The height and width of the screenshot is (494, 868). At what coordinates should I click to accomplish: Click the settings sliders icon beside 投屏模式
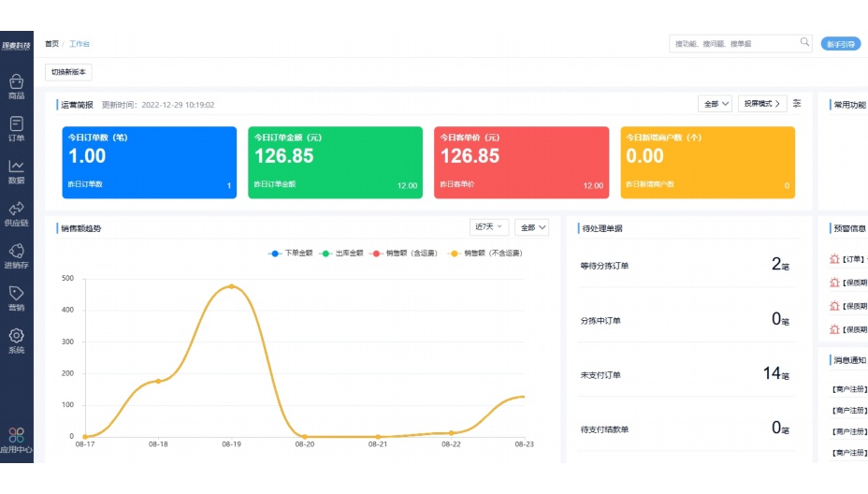797,104
